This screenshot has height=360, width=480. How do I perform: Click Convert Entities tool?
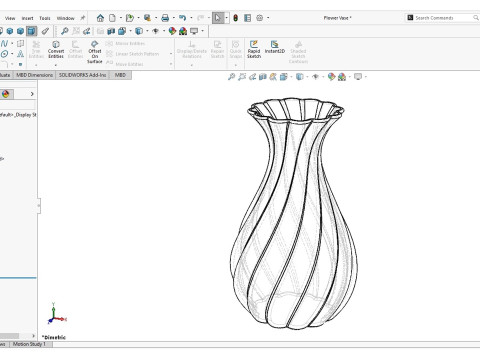(56, 49)
